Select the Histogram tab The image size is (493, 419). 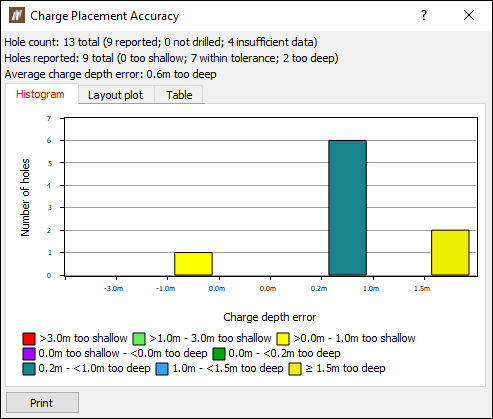tap(40, 94)
